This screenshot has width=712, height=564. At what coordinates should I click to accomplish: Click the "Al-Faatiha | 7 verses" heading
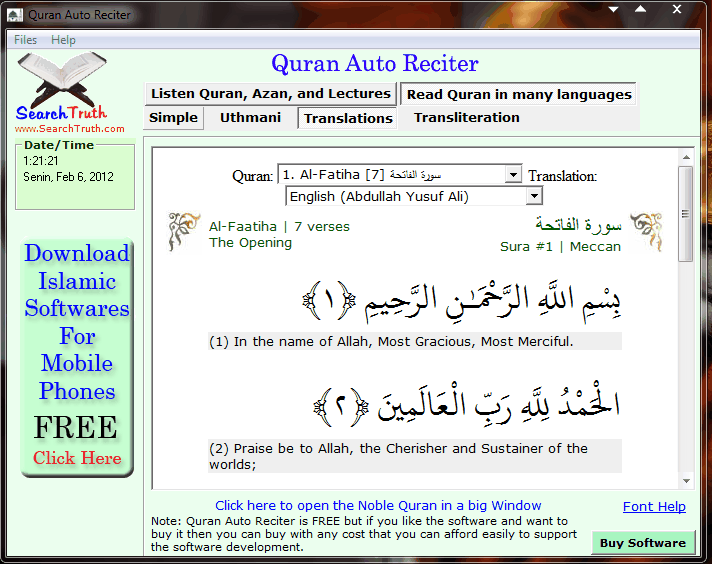pos(279,227)
